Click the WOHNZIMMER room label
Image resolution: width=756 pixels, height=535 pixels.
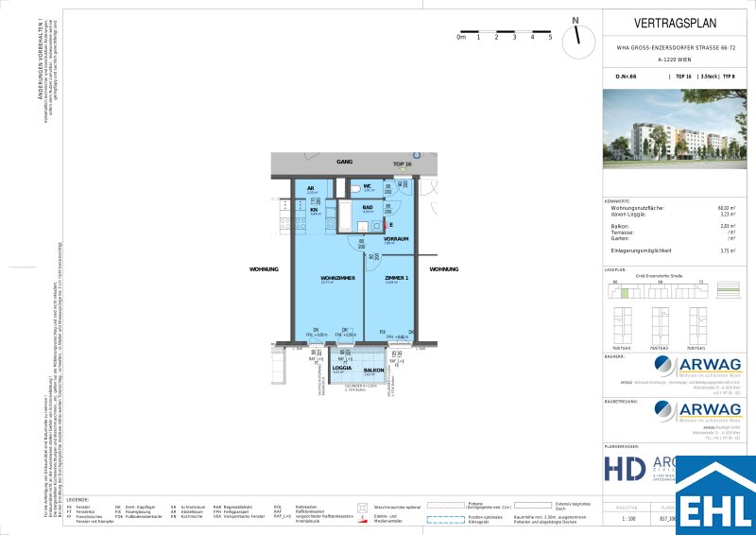337,278
